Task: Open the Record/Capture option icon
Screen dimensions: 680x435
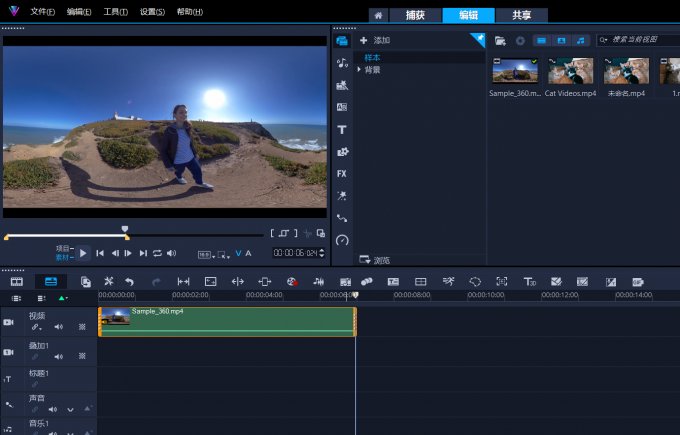Action: pyautogui.click(x=292, y=282)
